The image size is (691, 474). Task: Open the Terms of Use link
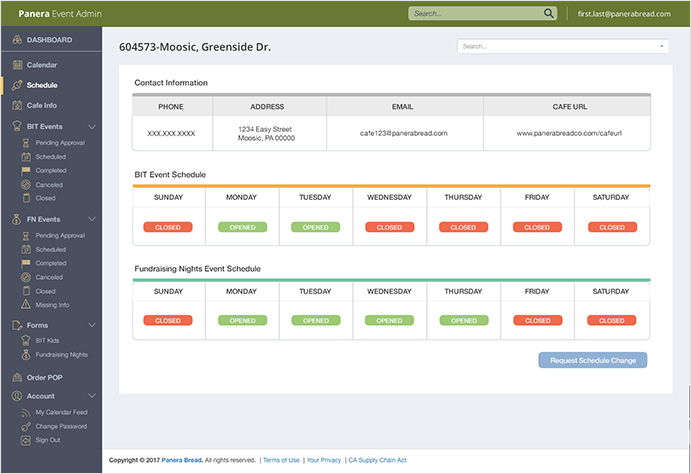pyautogui.click(x=281, y=460)
